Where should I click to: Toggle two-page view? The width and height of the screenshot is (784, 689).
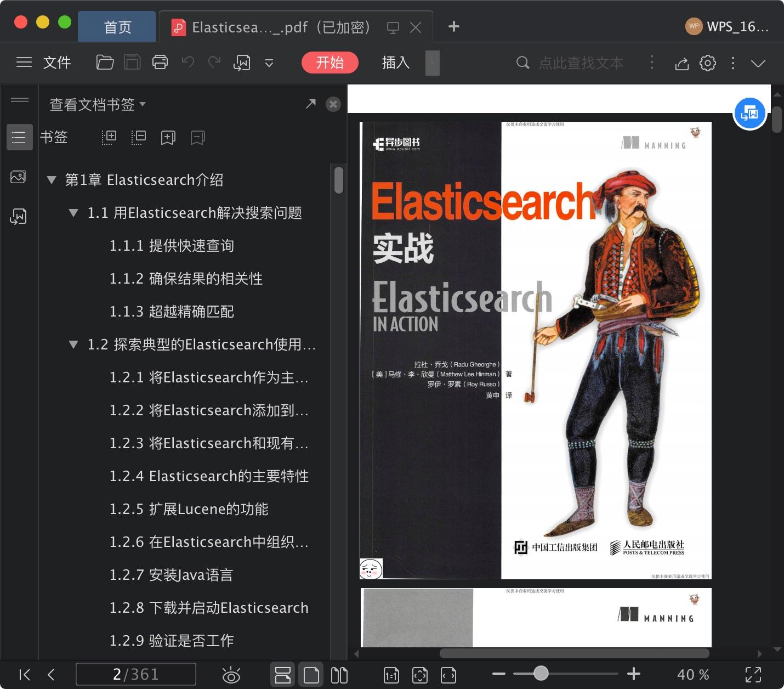[x=339, y=675]
